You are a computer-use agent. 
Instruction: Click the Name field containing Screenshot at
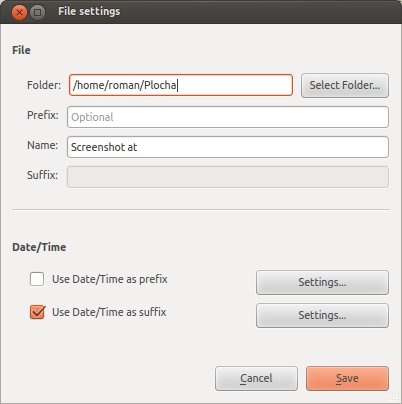[228, 147]
